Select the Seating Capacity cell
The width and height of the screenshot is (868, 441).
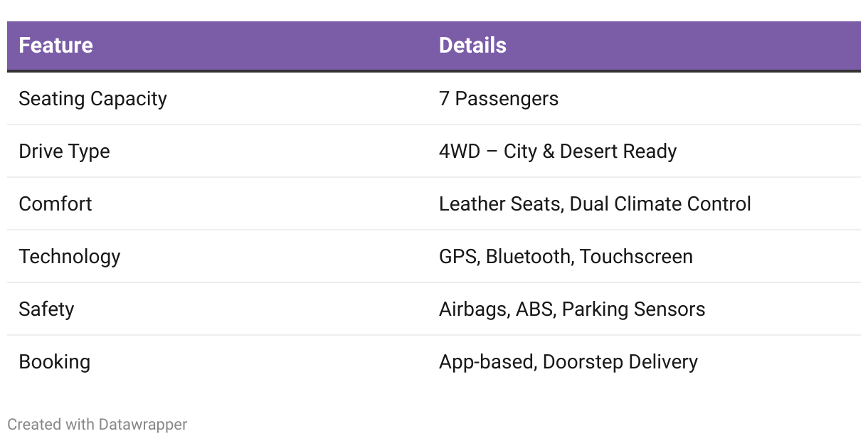(92, 99)
